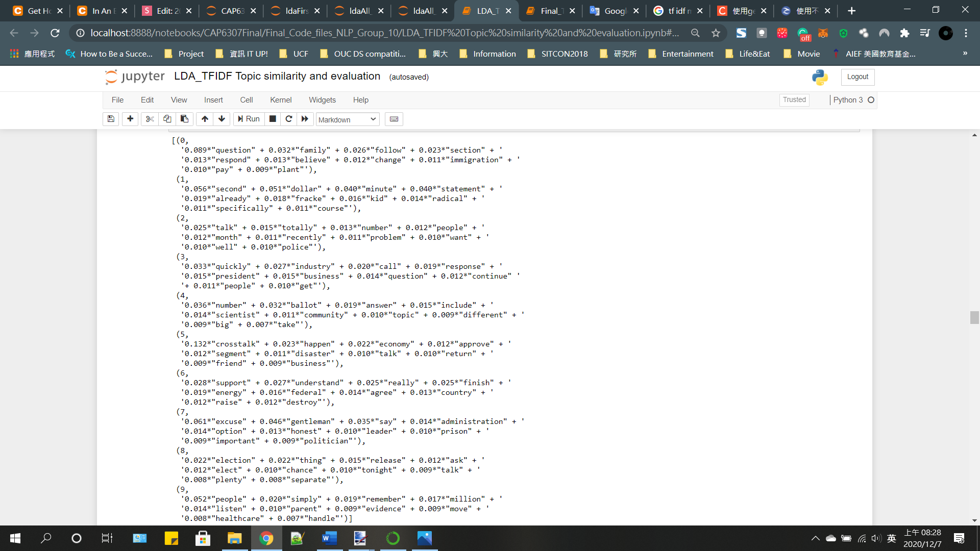Open the Kernel menu
The height and width of the screenshot is (551, 980).
(281, 100)
